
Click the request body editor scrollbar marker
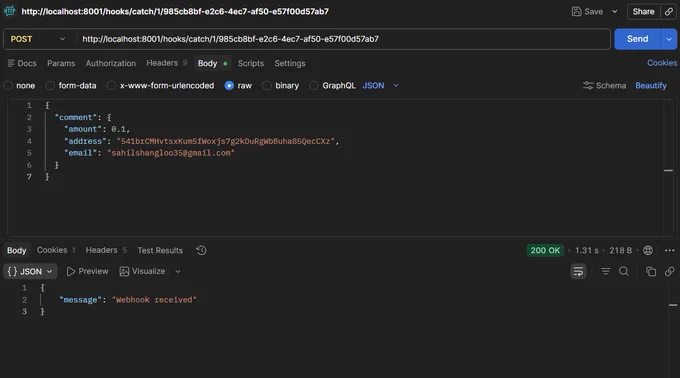(668, 170)
